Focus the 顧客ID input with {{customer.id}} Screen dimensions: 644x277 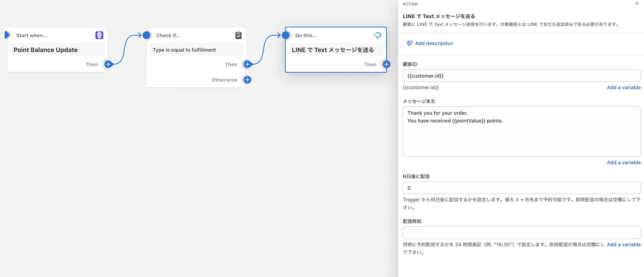point(521,76)
